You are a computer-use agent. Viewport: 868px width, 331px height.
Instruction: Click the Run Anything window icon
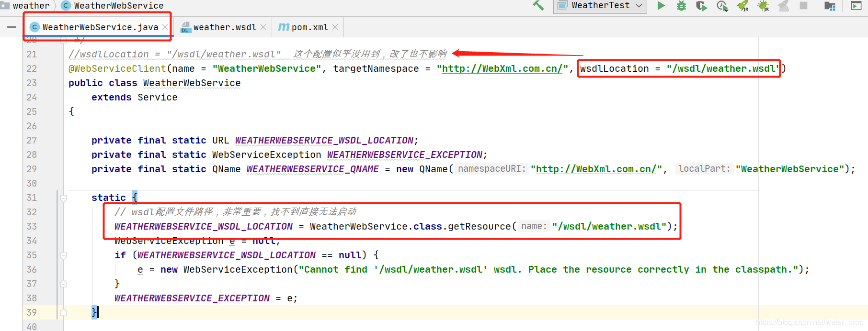coord(856,6)
